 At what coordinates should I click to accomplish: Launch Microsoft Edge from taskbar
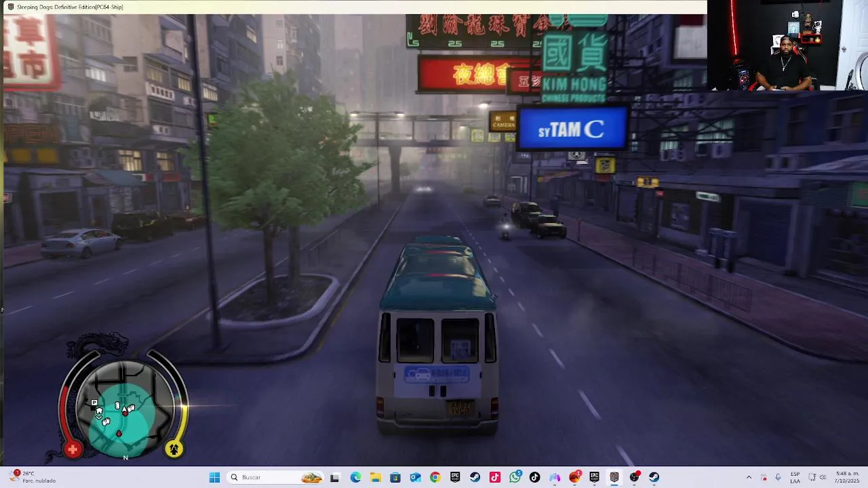[x=355, y=477]
